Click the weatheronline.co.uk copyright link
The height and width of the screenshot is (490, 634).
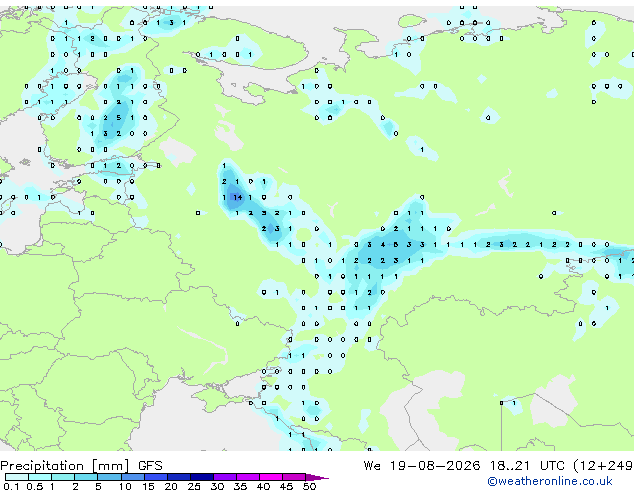coord(550,481)
